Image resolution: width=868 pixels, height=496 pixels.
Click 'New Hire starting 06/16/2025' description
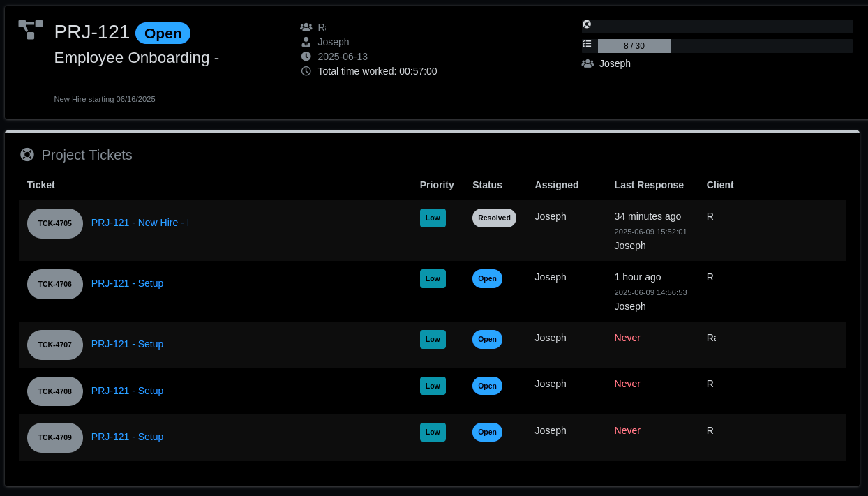105,99
